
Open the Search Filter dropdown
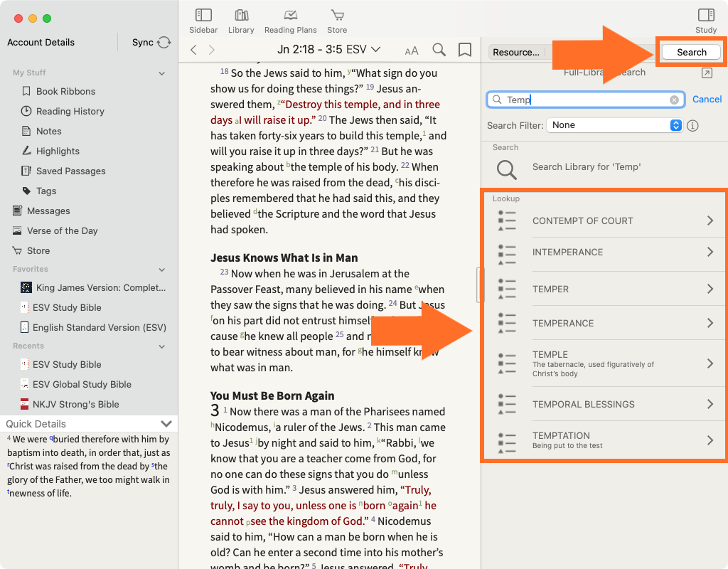pyautogui.click(x=614, y=125)
